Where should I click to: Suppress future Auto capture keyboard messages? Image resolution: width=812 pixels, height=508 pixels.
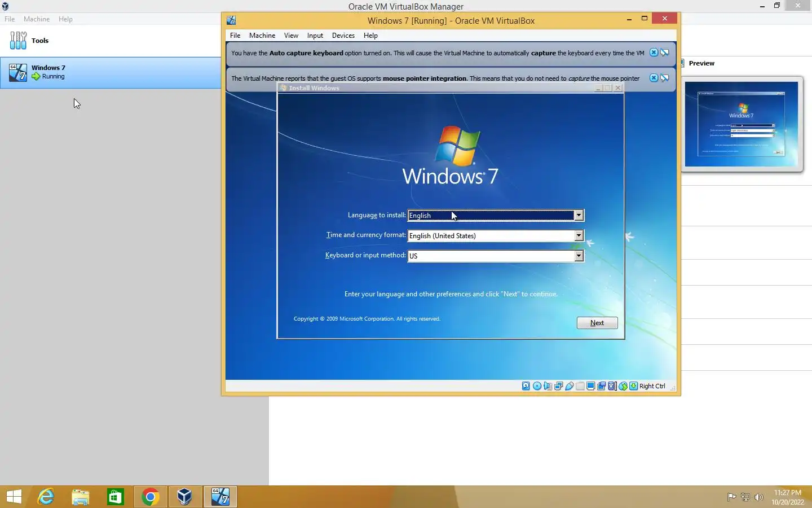(x=665, y=52)
